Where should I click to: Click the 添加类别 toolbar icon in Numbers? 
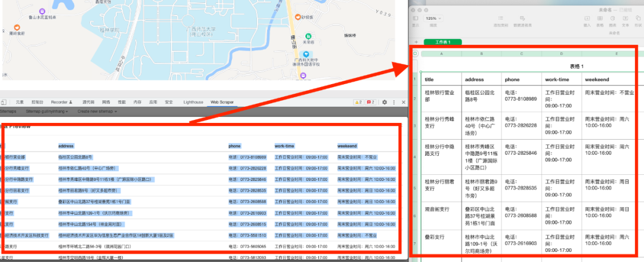point(501,19)
